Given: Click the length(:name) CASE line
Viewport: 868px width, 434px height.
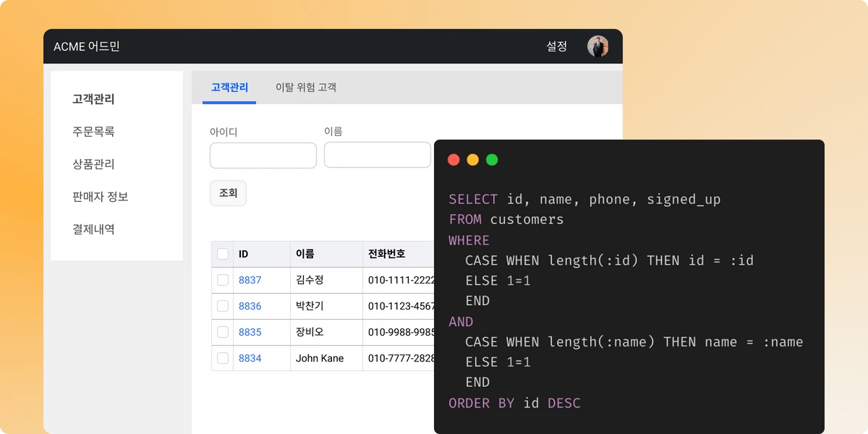Looking at the screenshot, I should (634, 341).
